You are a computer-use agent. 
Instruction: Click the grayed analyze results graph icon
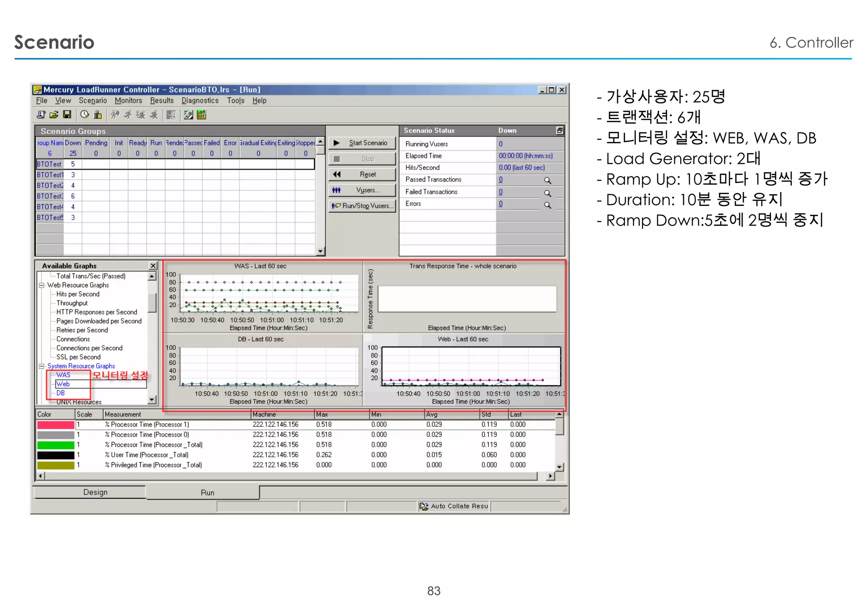pyautogui.click(x=171, y=114)
